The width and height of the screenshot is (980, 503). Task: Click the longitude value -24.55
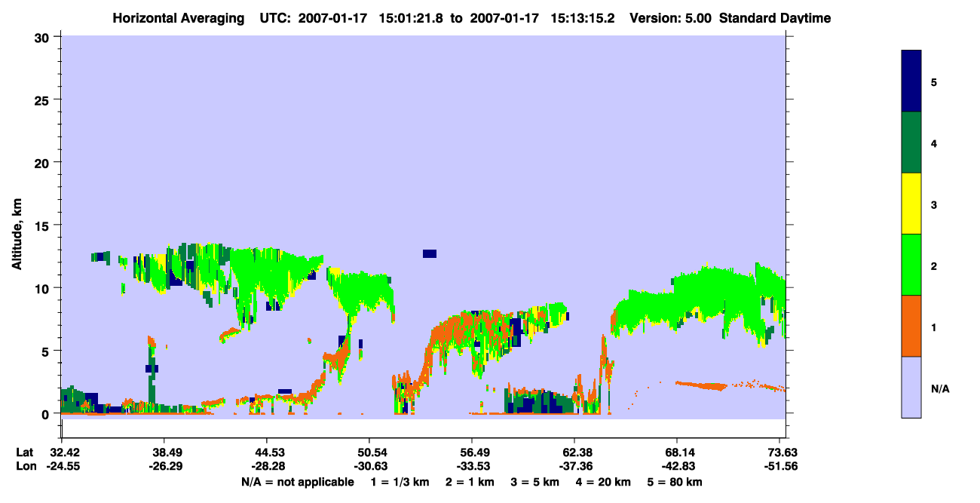(x=62, y=466)
